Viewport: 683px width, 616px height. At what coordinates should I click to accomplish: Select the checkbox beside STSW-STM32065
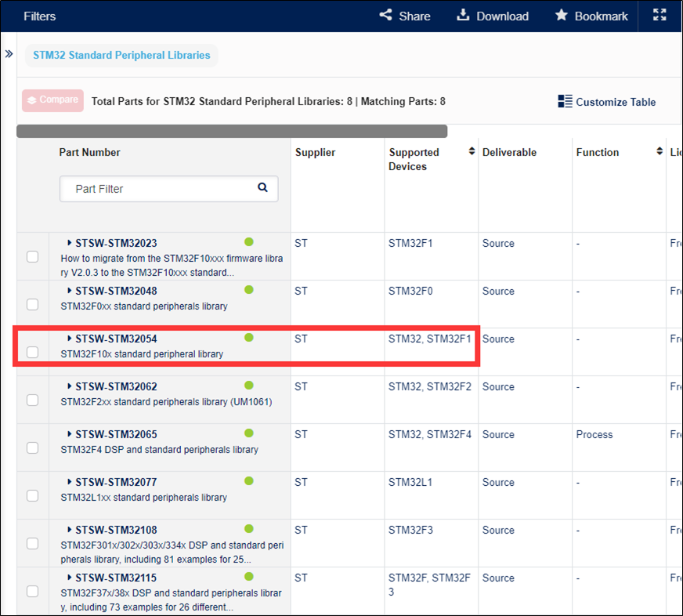pos(32,448)
